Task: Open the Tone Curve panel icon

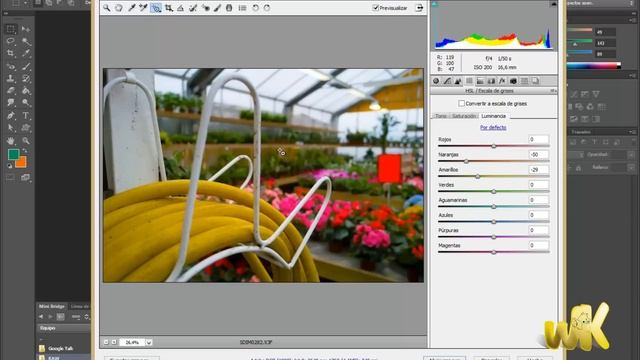Action: tap(447, 81)
